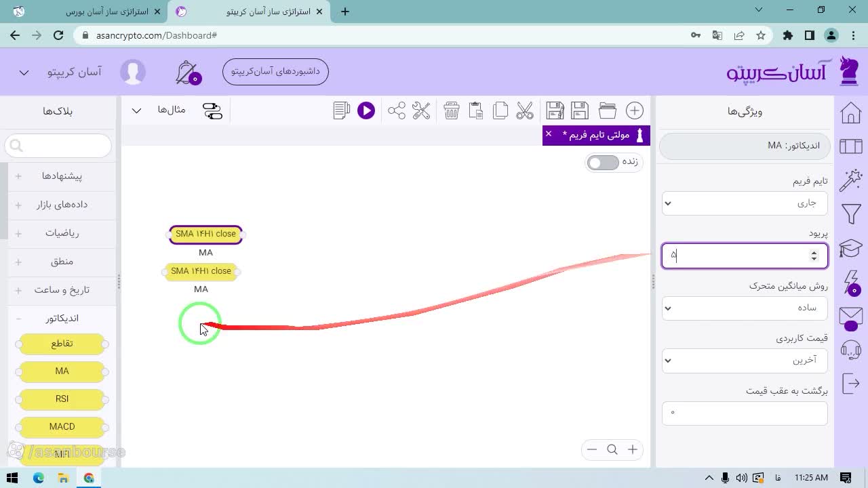This screenshot has height=488, width=868.
Task: Select the RSI indicator block
Action: point(62,399)
